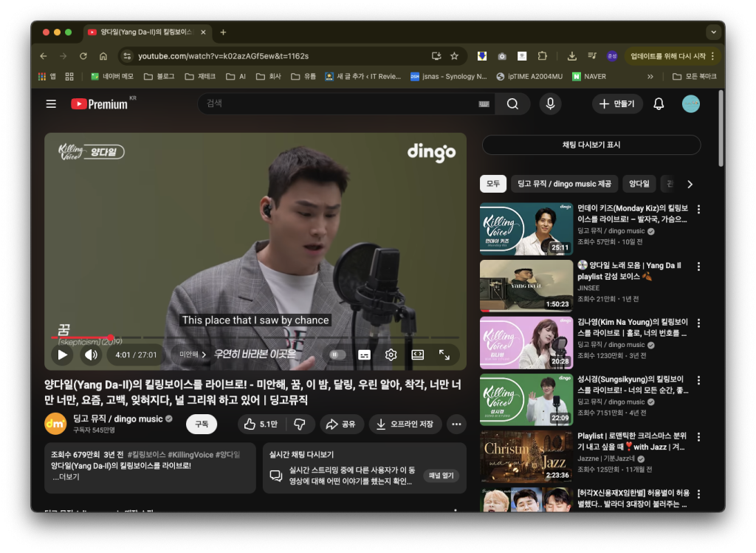Select the 양다일 filter chip
The height and width of the screenshot is (553, 756).
tap(639, 184)
